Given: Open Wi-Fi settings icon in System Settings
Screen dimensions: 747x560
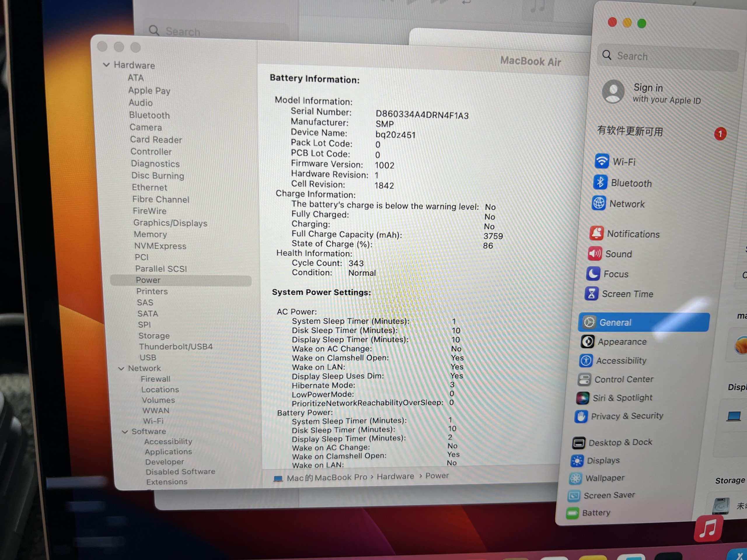Looking at the screenshot, I should (602, 161).
